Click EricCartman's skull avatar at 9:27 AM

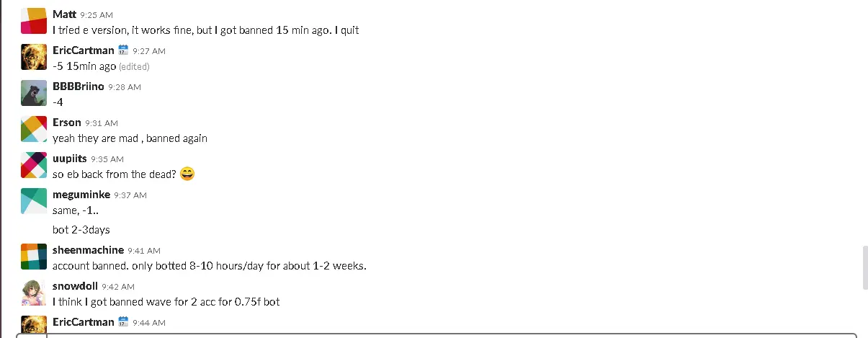[34, 57]
